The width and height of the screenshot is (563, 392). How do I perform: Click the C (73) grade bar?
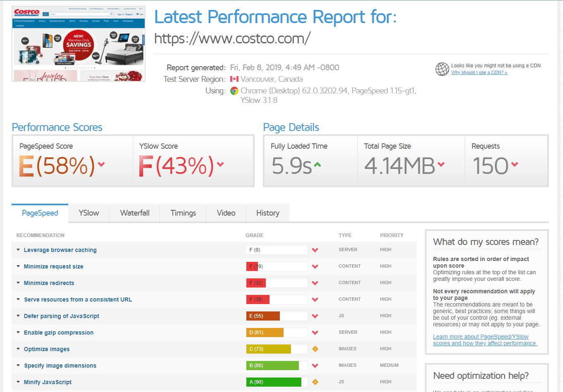[277, 349]
